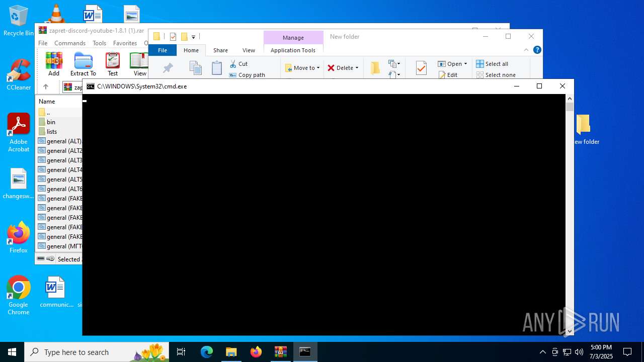Open File Explorer from taskbar
The height and width of the screenshot is (362, 644).
click(231, 352)
